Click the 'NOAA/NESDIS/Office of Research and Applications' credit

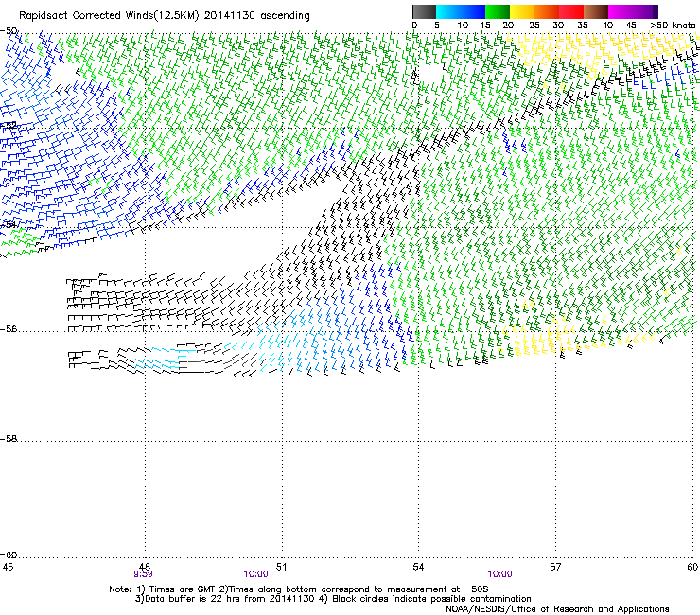[x=557, y=609]
